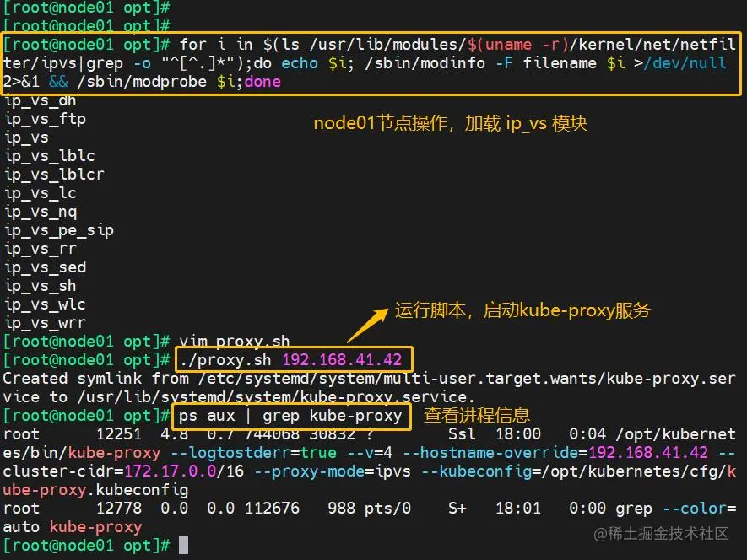Select the ip_vs_lblcr module name
Viewport: 747px width, 560px height.
pyautogui.click(x=54, y=175)
